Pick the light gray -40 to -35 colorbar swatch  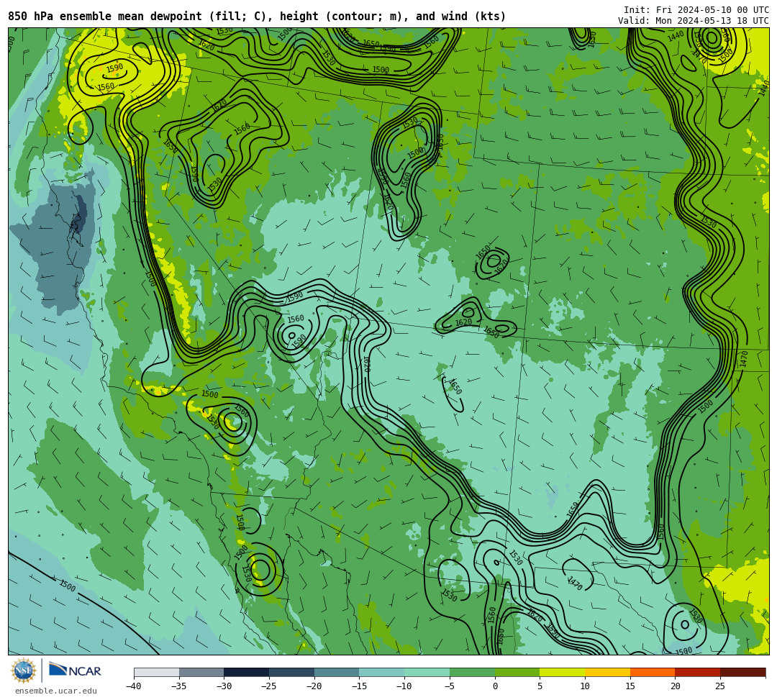tap(156, 672)
